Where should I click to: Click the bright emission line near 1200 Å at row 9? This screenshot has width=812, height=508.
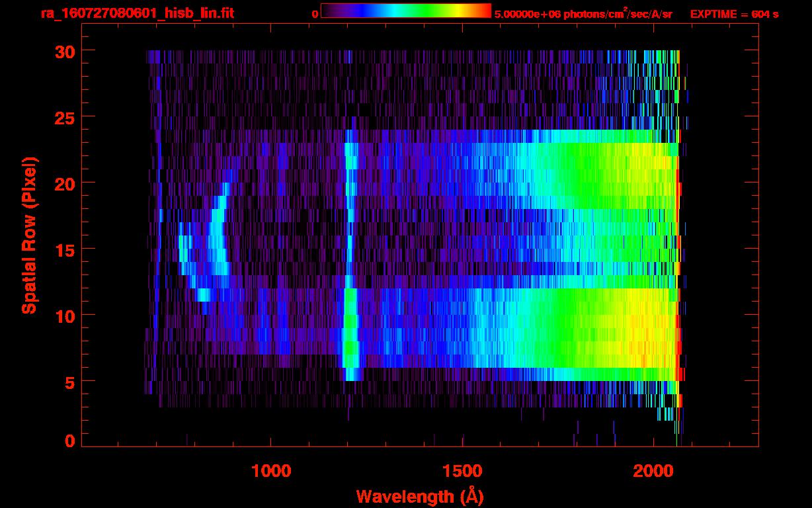tap(350, 328)
